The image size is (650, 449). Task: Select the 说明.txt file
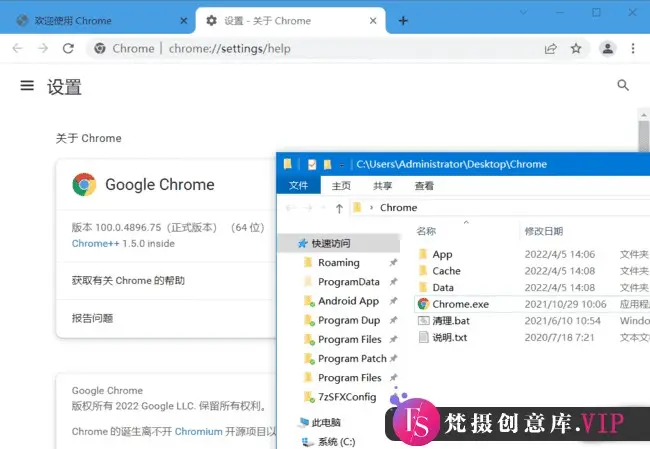pyautogui.click(x=450, y=337)
